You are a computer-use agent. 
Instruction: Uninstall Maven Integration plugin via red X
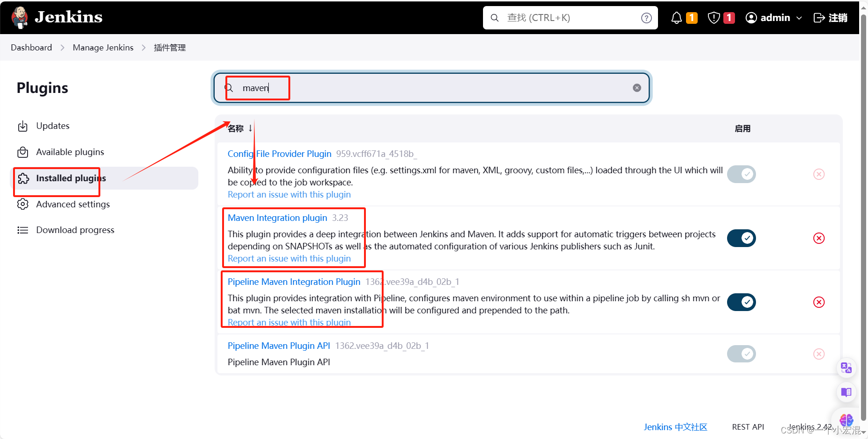pos(819,238)
